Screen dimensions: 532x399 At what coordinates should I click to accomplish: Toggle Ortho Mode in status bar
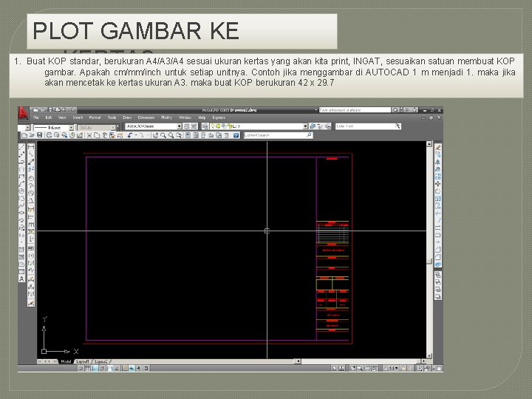(95, 369)
